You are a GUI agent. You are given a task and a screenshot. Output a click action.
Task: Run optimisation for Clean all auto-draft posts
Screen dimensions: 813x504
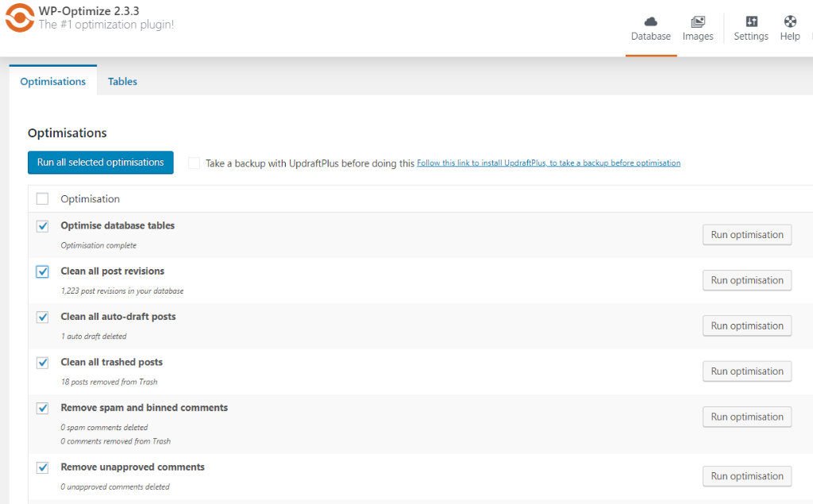pos(747,325)
